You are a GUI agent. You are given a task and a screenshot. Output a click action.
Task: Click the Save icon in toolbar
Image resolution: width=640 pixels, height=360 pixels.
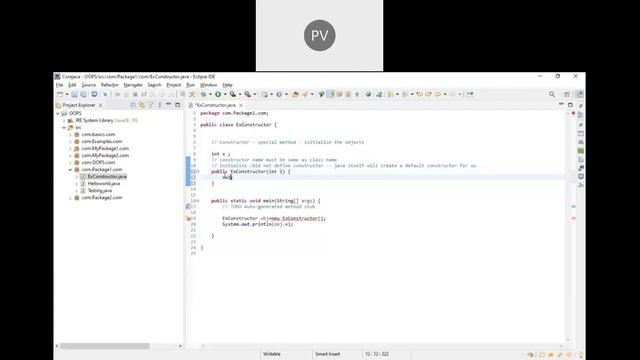click(74, 94)
